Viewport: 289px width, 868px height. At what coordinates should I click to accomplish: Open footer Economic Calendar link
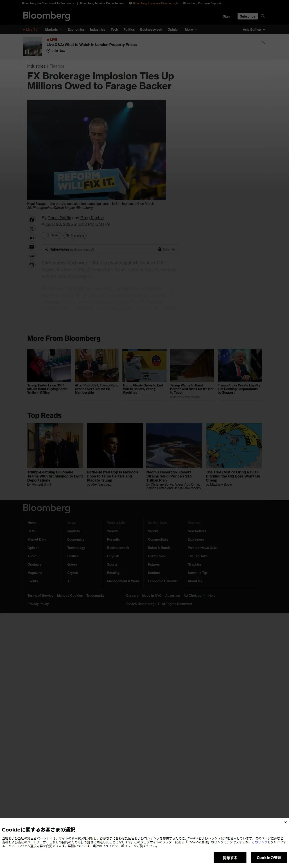pos(163,581)
